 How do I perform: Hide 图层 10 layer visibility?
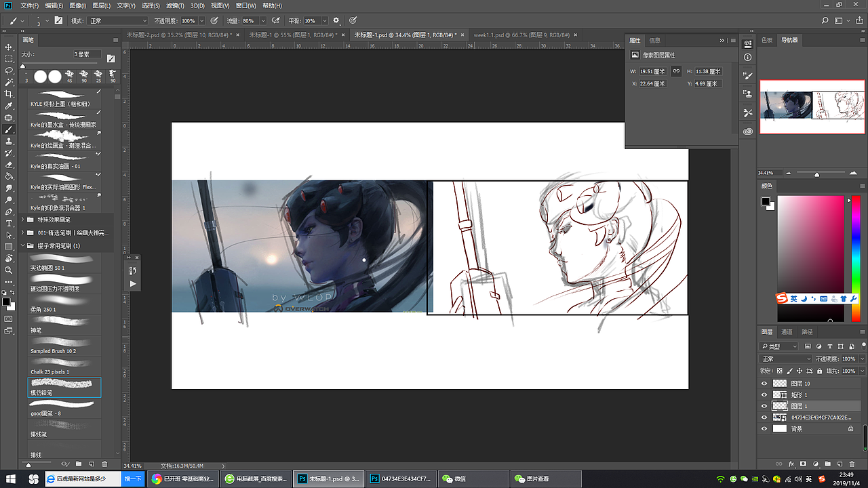coord(764,384)
